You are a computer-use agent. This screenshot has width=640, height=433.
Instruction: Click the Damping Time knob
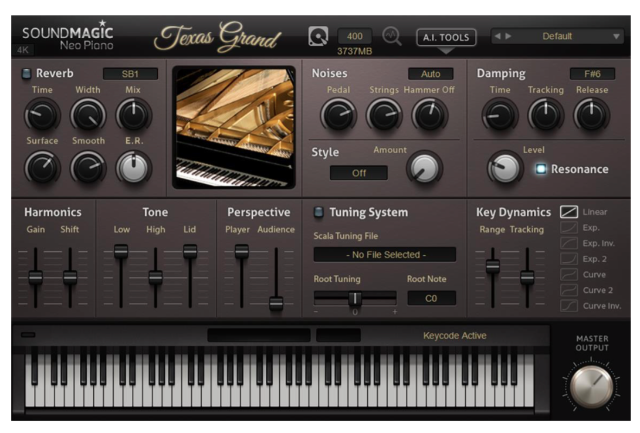point(500,115)
